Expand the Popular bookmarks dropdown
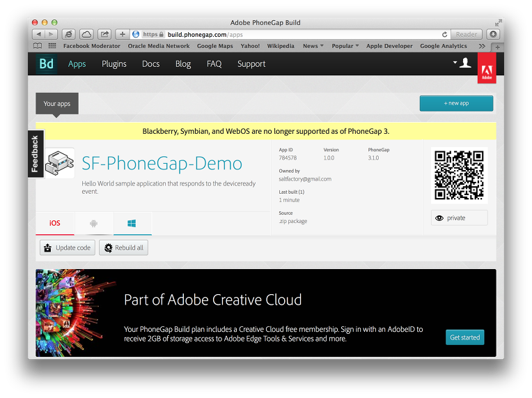The width and height of the screenshot is (532, 398). coord(345,46)
